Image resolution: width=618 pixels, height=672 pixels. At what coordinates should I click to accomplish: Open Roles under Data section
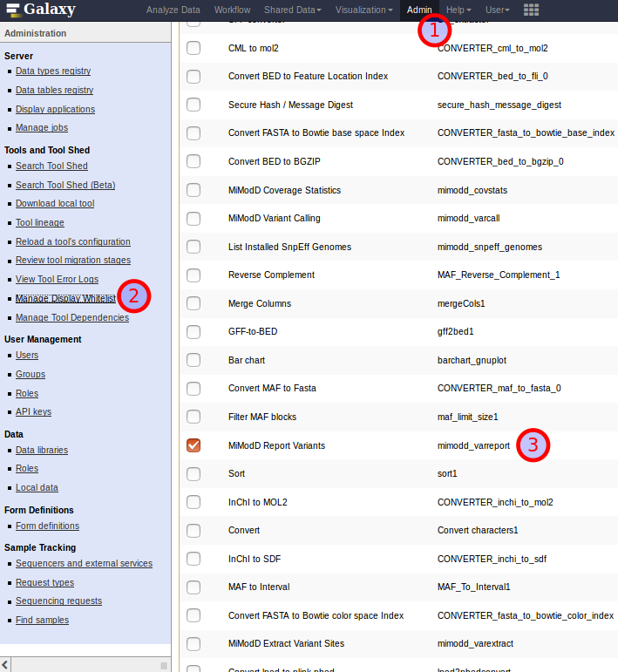click(x=27, y=468)
